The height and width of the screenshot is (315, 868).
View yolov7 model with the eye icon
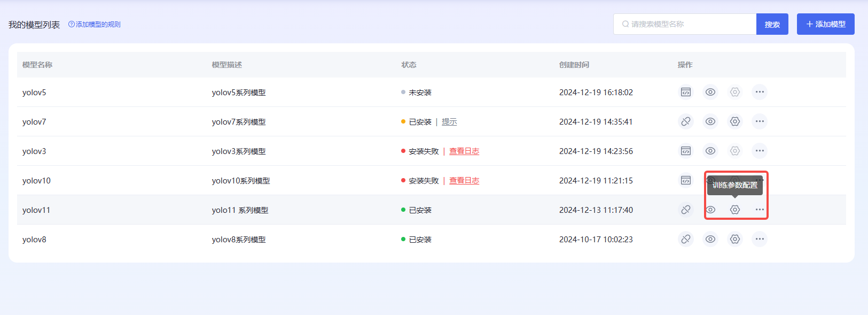710,121
